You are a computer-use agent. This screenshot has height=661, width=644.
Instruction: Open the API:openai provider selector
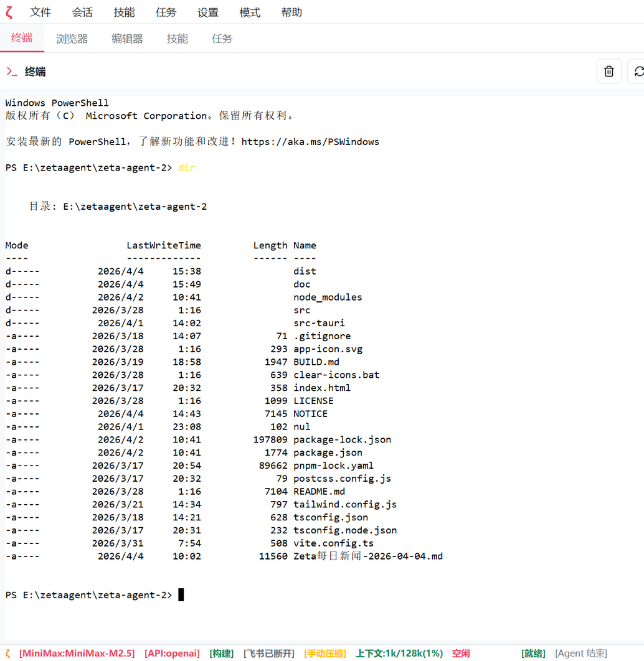pyautogui.click(x=172, y=653)
